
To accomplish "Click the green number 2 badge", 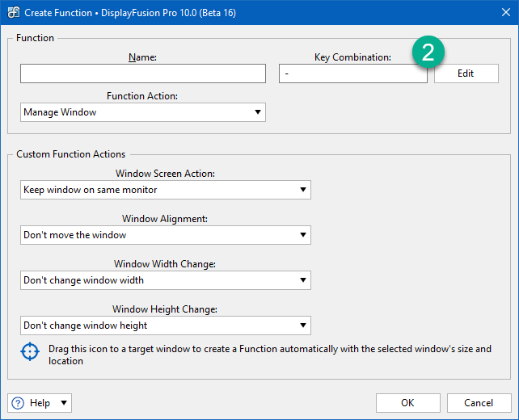I will click(428, 52).
